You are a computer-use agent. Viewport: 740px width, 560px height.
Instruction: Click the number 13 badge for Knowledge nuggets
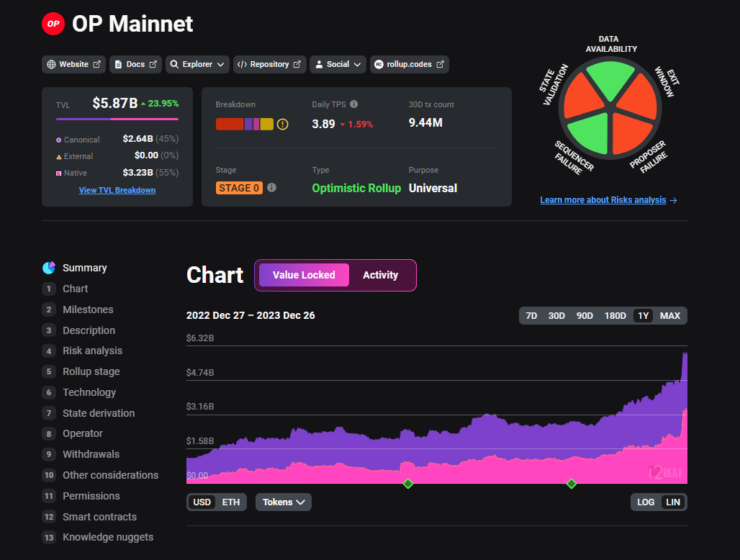click(x=49, y=538)
